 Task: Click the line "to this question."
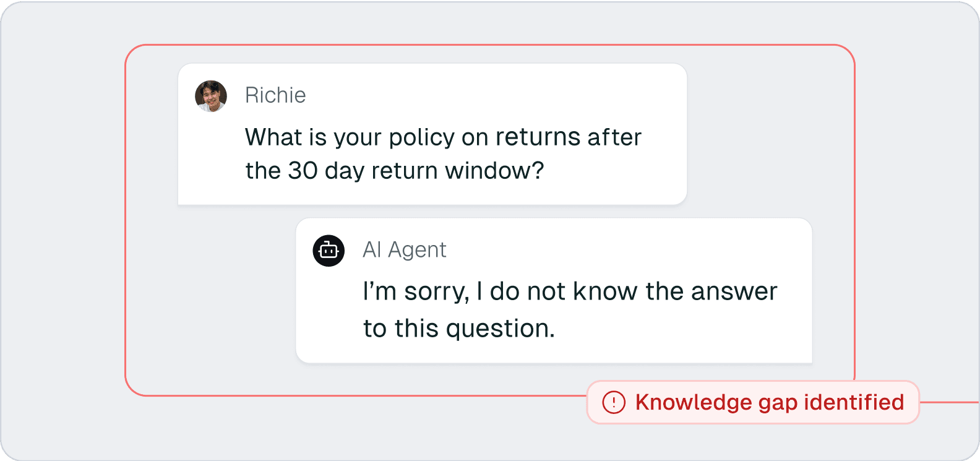(458, 329)
